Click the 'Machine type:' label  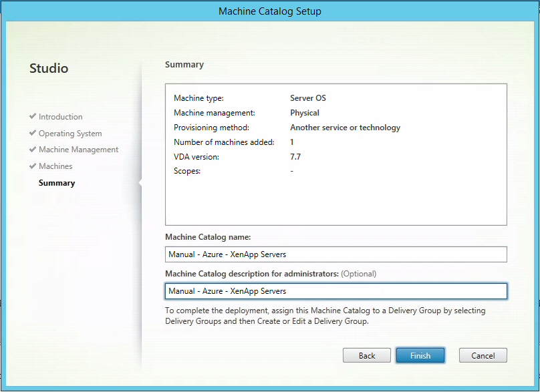coord(198,98)
